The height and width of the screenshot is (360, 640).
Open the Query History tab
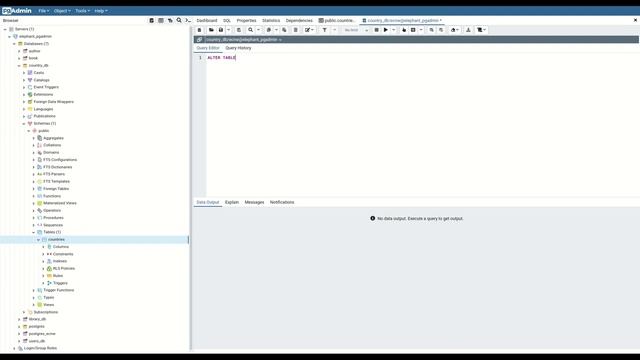238,48
